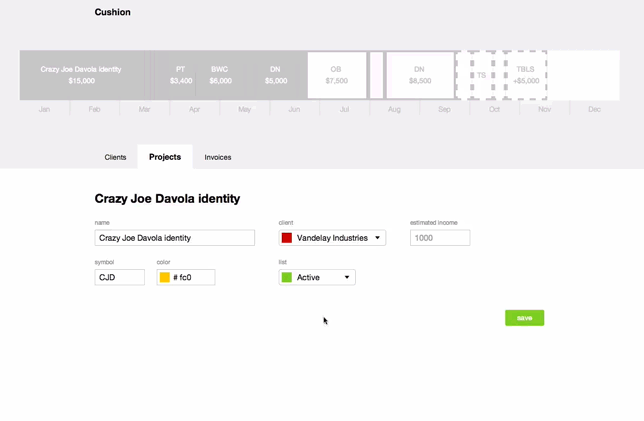Click the yellow color swatch next to # fc0
This screenshot has height=421, width=644.
coord(165,277)
